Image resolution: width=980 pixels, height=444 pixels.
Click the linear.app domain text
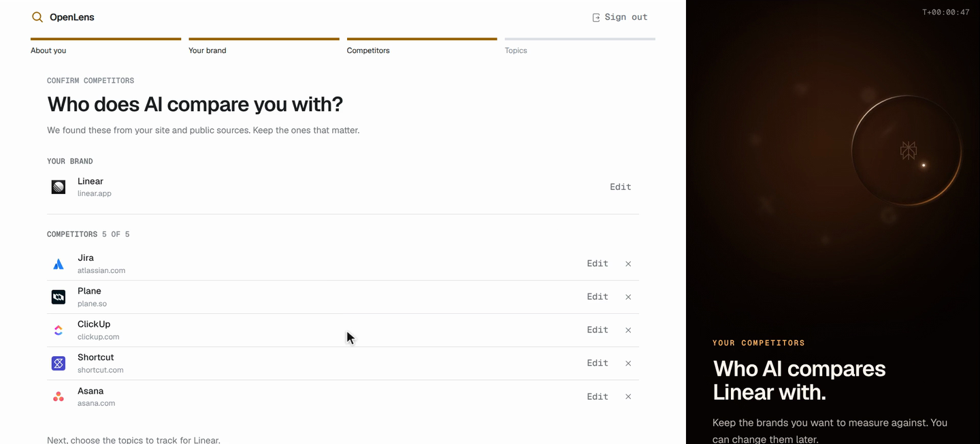pos(95,193)
